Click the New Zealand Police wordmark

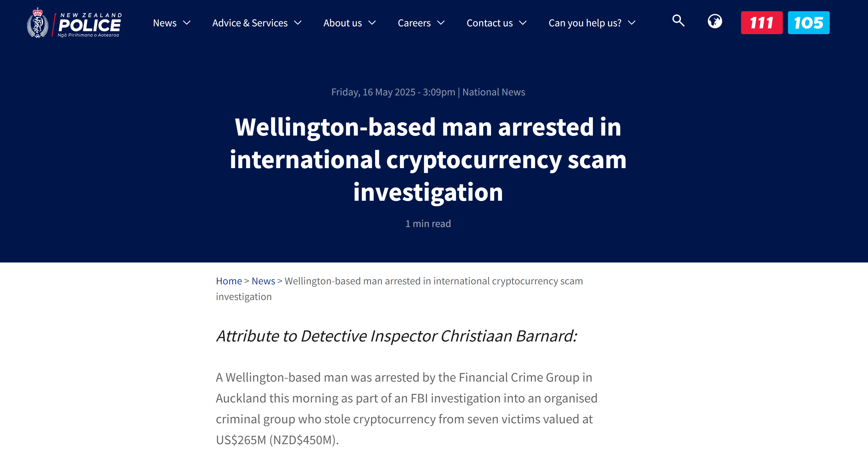tap(90, 25)
